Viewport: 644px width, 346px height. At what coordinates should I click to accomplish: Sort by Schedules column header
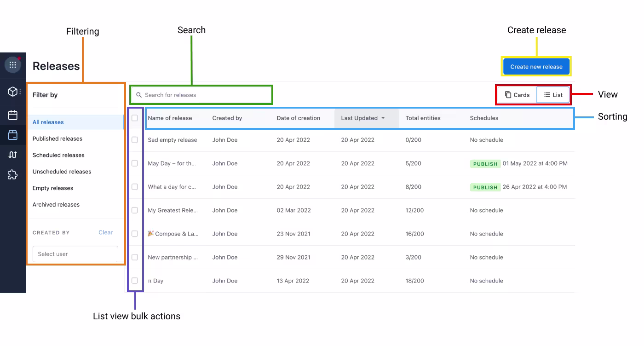(484, 118)
